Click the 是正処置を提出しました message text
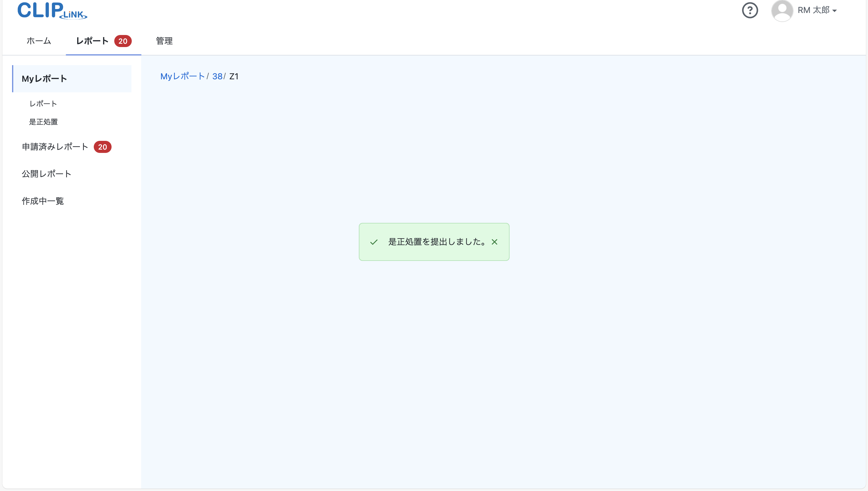Image resolution: width=868 pixels, height=491 pixels. pos(437,242)
